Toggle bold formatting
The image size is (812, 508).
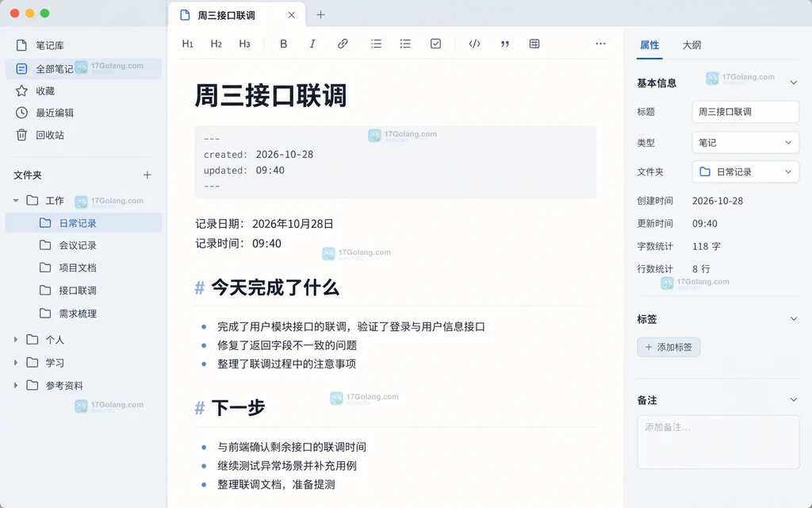pos(283,44)
